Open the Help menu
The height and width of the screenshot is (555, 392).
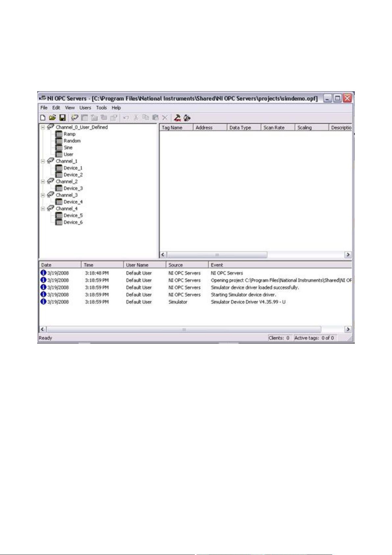click(116, 108)
